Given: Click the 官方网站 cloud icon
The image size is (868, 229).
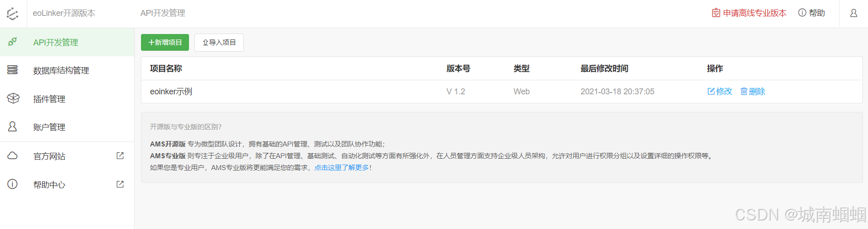Looking at the screenshot, I should tap(13, 156).
